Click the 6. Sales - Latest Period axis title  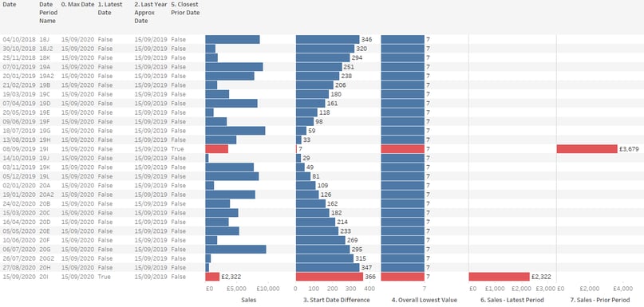[512, 300]
